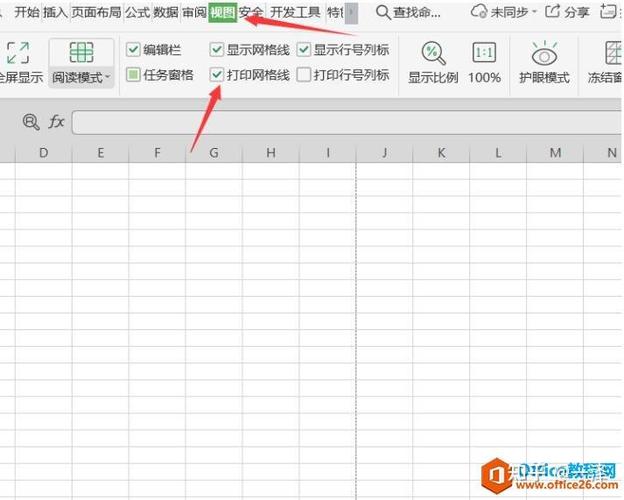Select column D header
This screenshot has width=624, height=500.
[44, 152]
